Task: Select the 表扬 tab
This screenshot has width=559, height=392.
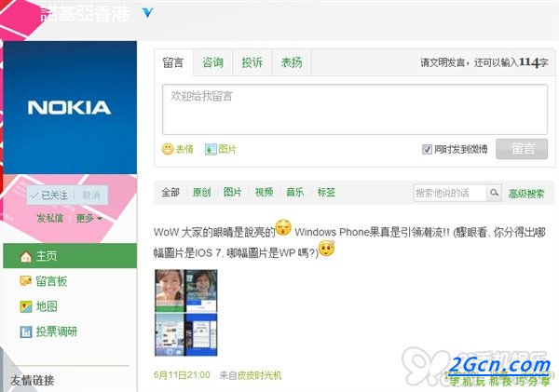Action: tap(292, 62)
